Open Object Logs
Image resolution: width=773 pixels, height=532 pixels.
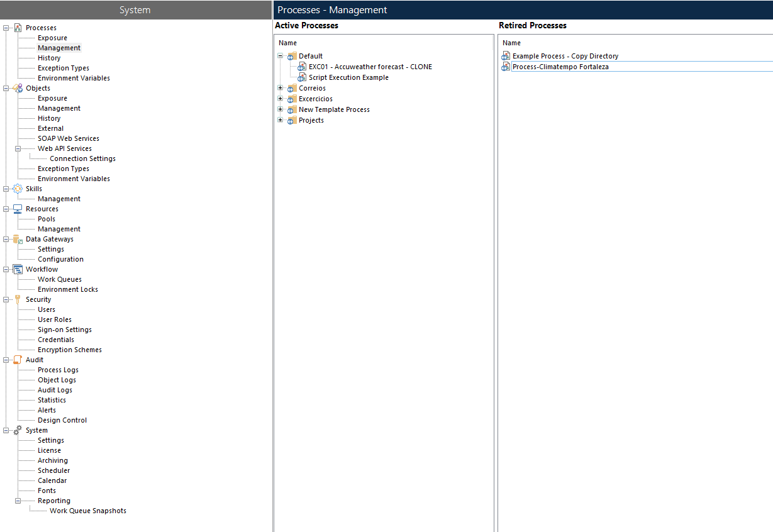pyautogui.click(x=57, y=380)
